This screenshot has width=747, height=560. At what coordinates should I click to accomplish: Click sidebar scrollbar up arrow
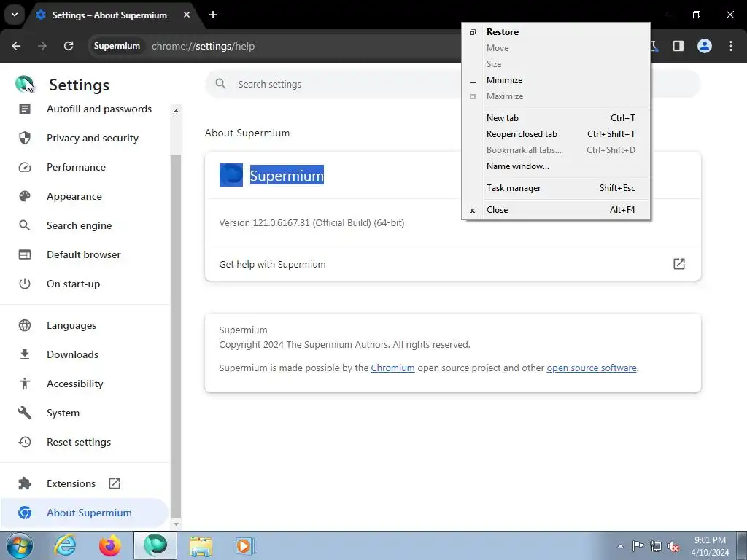click(176, 111)
